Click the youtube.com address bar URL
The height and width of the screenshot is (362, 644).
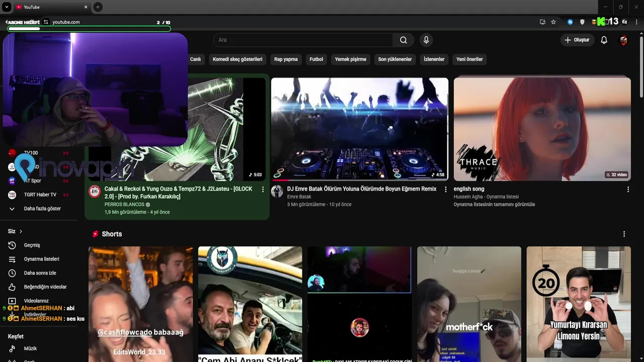[66, 22]
